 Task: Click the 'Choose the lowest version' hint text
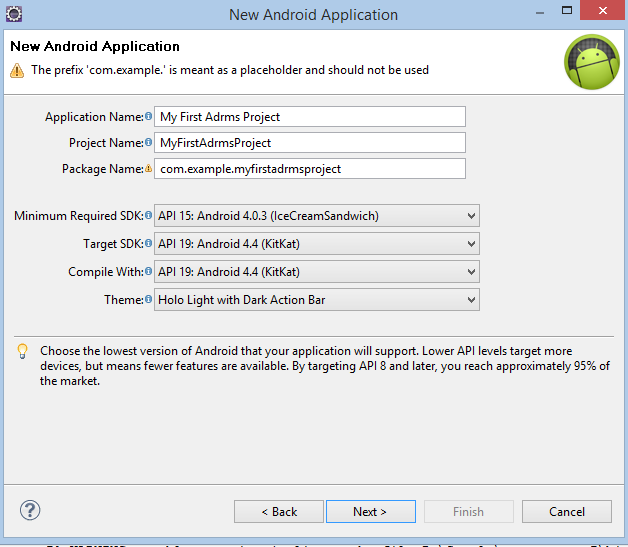[x=325, y=366]
